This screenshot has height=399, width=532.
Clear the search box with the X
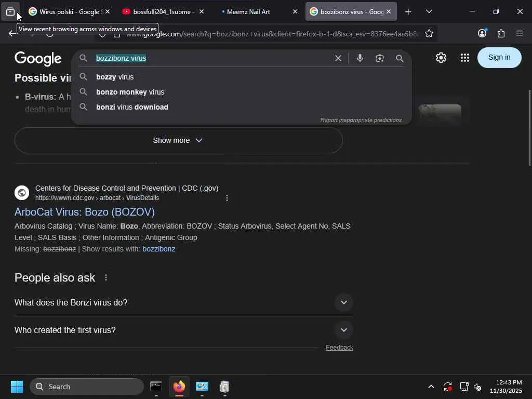click(x=338, y=58)
